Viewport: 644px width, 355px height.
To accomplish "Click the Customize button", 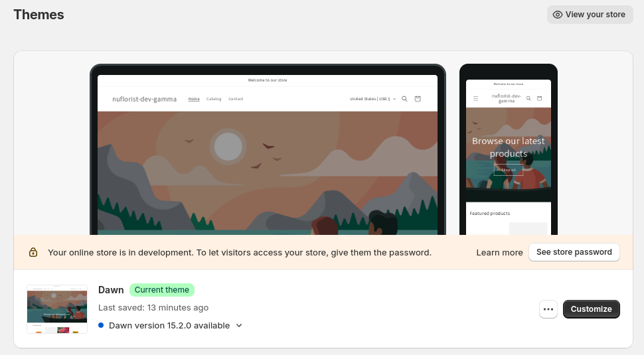I will (591, 309).
